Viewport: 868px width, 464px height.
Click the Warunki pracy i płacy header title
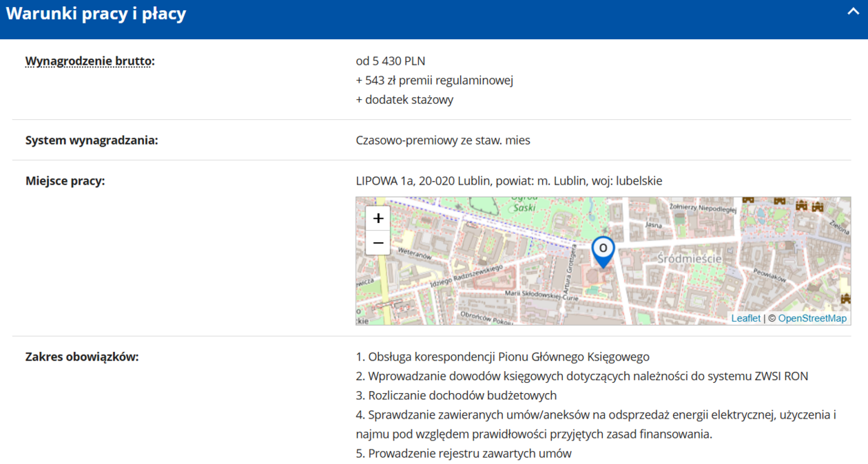96,14
